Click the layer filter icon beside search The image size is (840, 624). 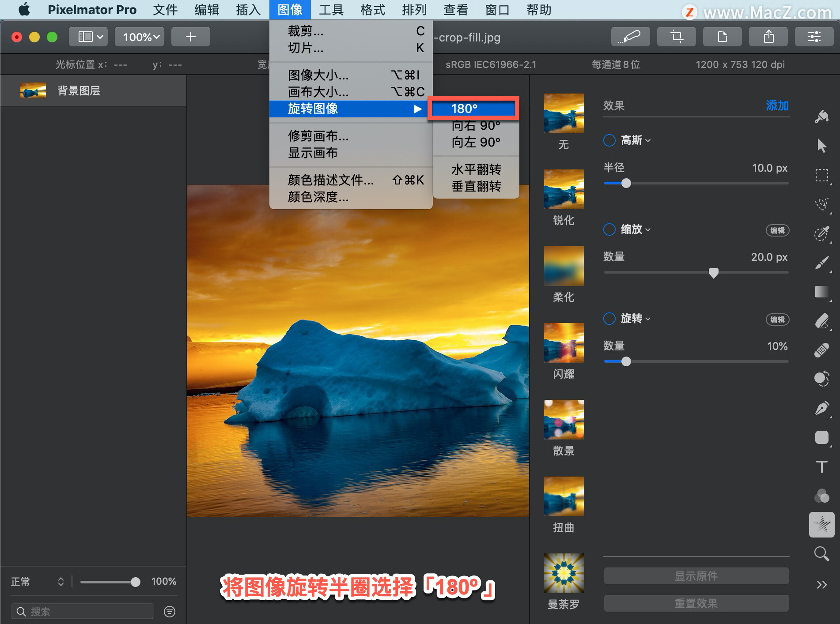pos(170,611)
